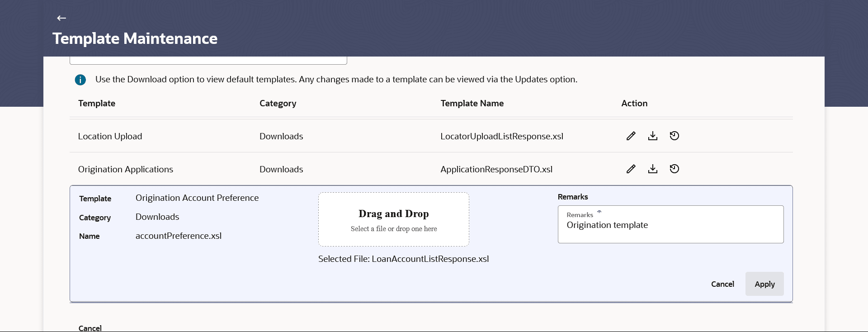Select the Origination Applications row label
868x332 pixels.
click(x=126, y=170)
